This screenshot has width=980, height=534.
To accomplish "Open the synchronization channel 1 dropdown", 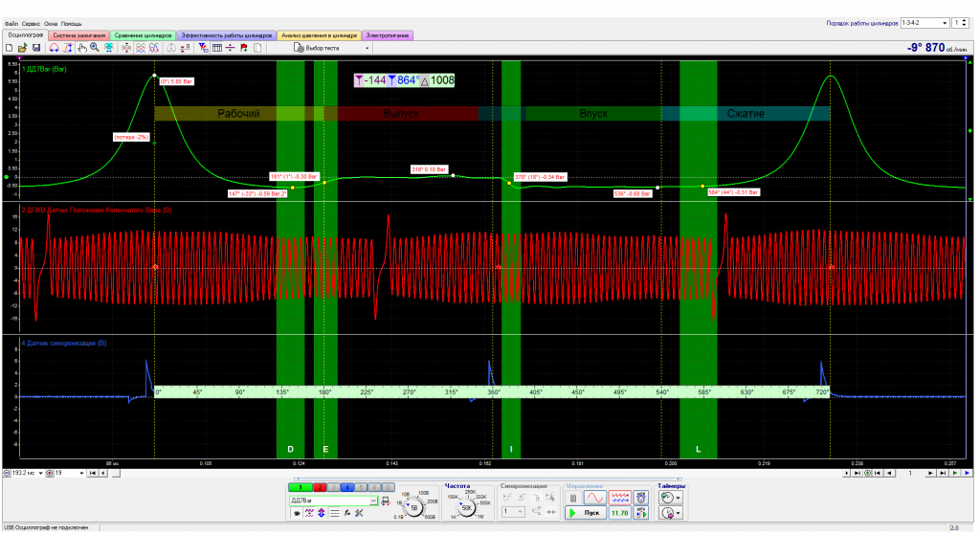I will click(x=513, y=511).
